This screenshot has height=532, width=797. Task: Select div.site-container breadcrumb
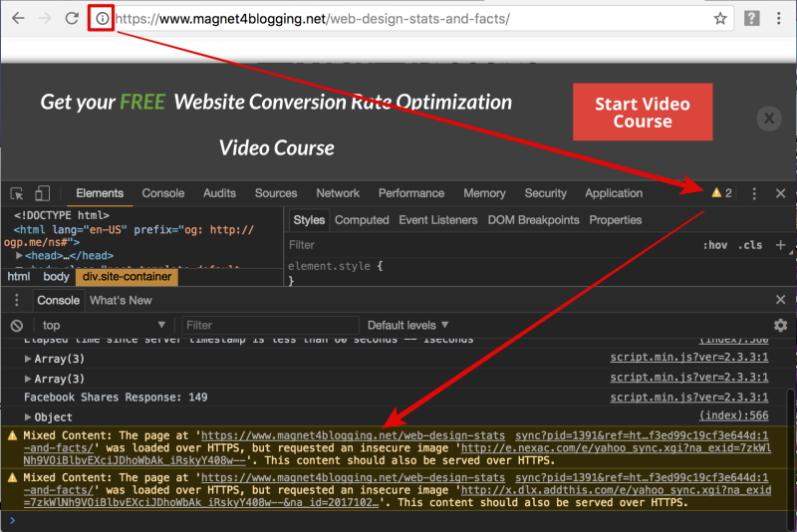128,277
